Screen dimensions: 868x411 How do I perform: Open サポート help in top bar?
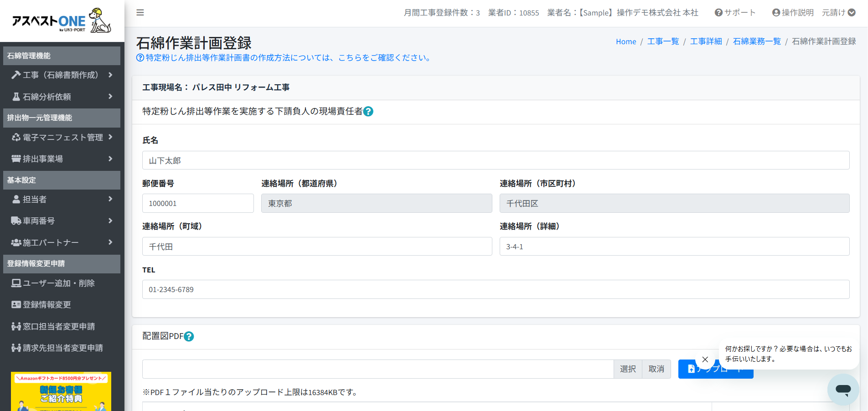tap(735, 13)
